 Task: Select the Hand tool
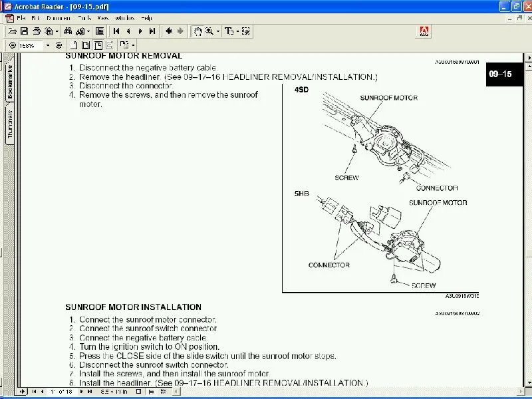[x=198, y=31]
